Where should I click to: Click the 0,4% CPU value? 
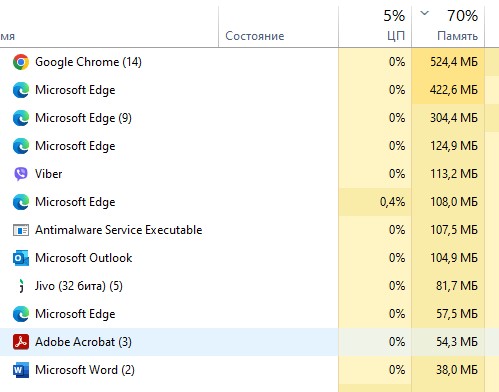tap(393, 202)
